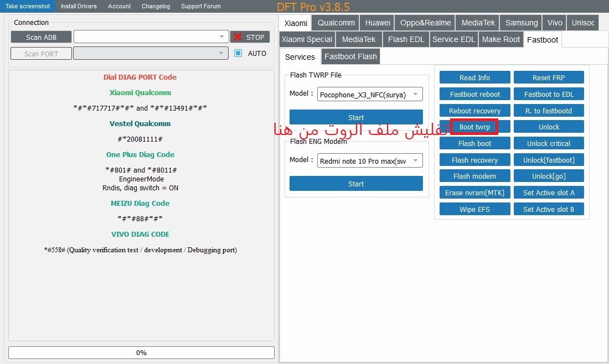Click the Reset FRP button
The height and width of the screenshot is (364, 609).
(549, 77)
